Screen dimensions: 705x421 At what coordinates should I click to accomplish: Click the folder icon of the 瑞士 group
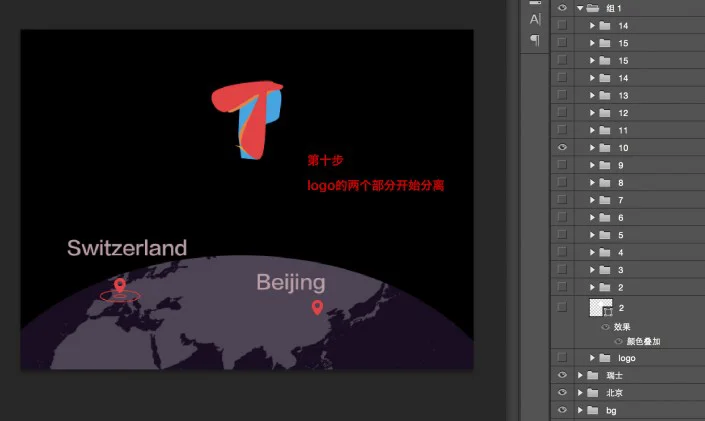tap(593, 375)
